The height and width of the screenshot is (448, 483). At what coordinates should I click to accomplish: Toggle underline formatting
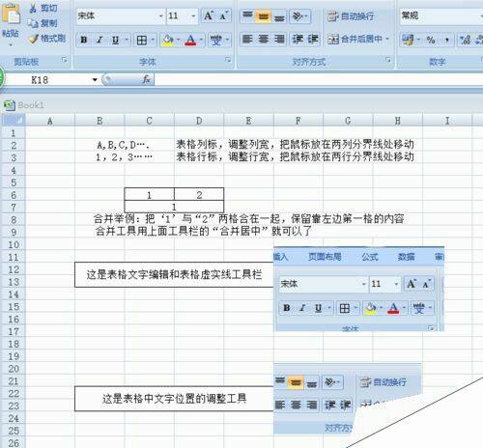tap(115, 41)
